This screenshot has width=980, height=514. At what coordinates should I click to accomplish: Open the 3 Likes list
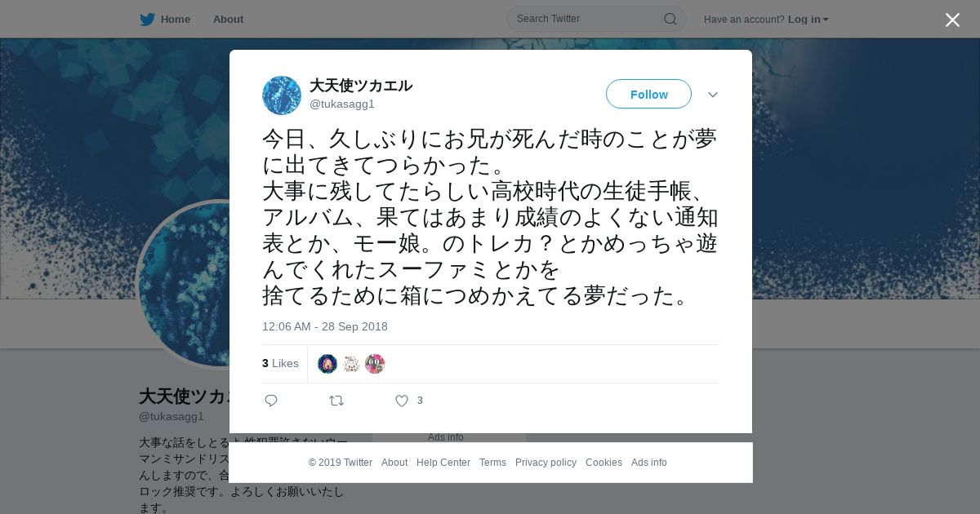coord(280,363)
